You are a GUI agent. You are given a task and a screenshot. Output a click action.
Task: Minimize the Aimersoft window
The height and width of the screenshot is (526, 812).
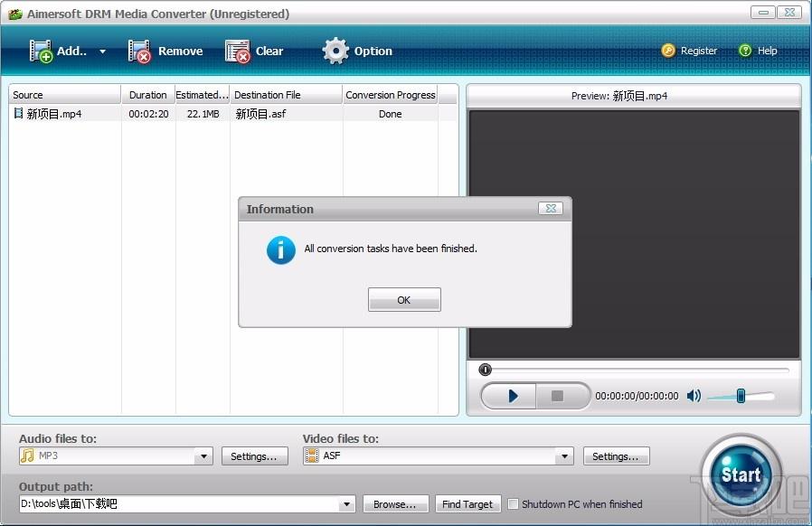tap(763, 12)
